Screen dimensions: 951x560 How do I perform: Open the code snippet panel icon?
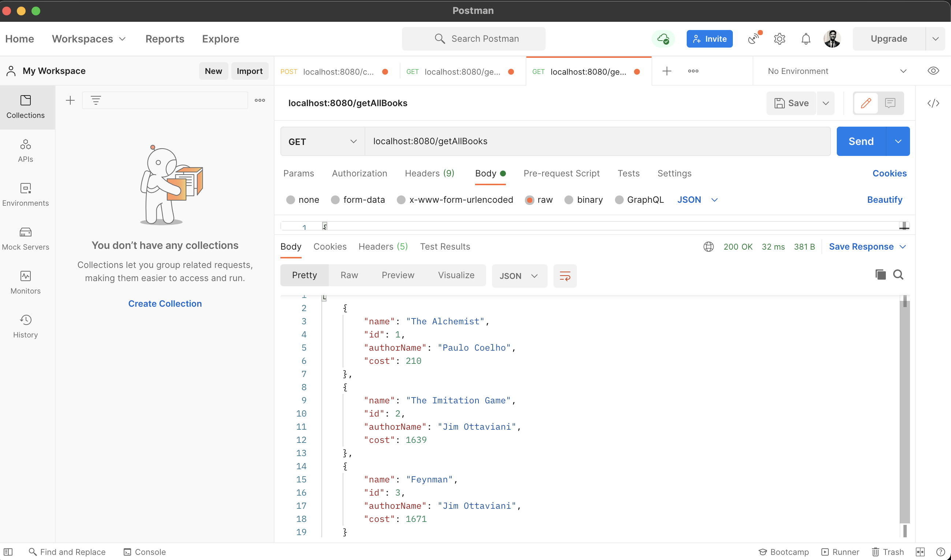pos(933,103)
